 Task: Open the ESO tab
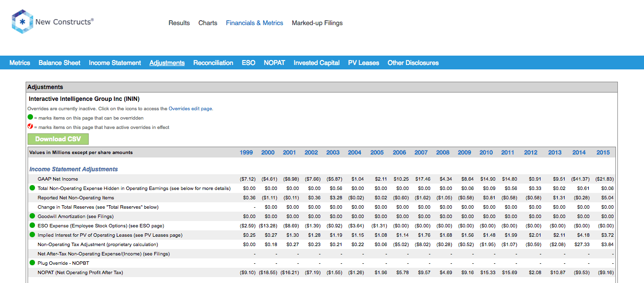248,63
